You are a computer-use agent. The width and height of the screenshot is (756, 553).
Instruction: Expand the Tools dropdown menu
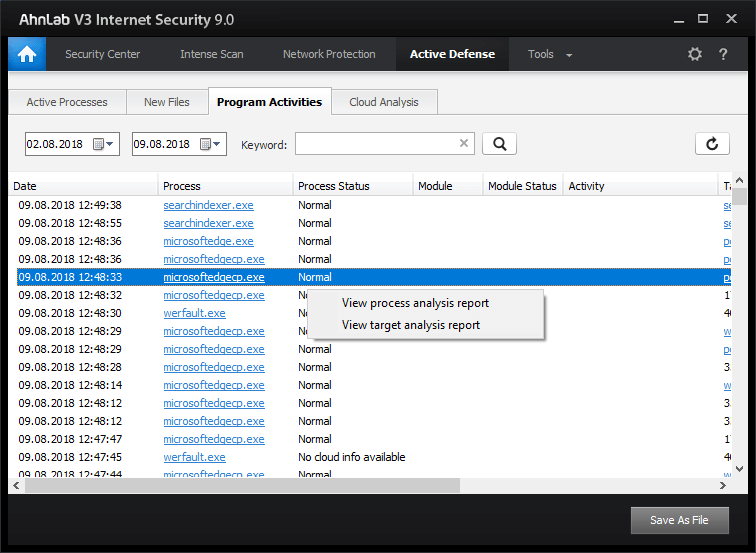point(550,54)
